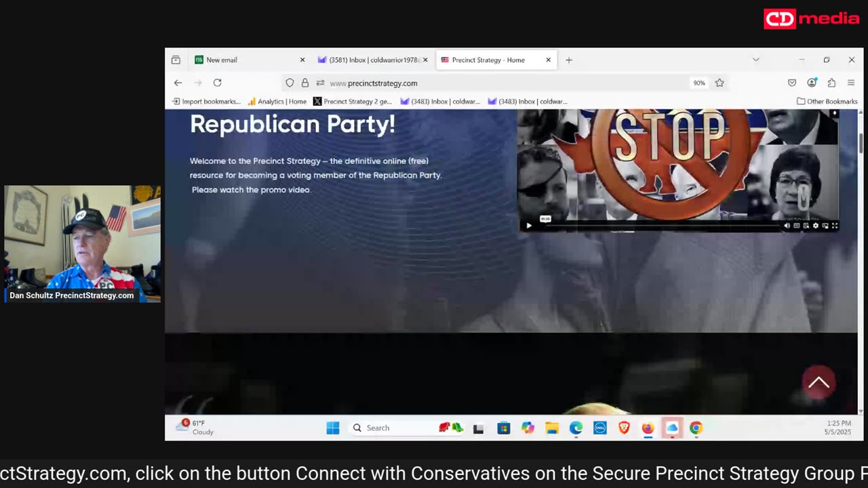Screen dimensions: 868x488
Task: Open the Analytics | Home bookmark
Action: pyautogui.click(x=277, y=102)
